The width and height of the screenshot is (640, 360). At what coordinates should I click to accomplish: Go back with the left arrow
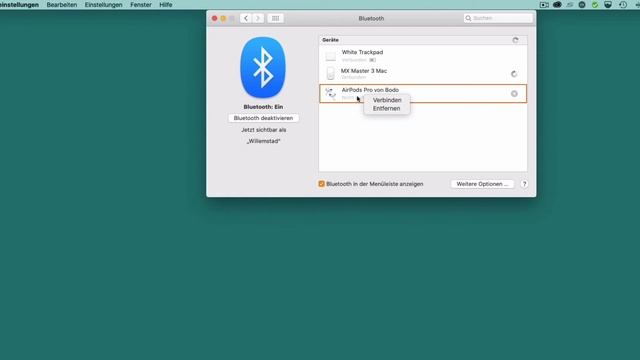point(246,18)
